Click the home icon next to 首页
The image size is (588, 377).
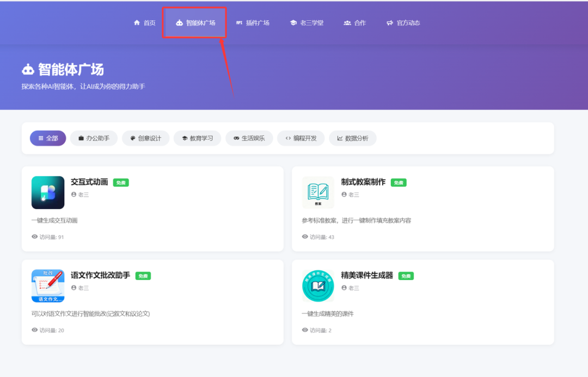[x=136, y=22]
